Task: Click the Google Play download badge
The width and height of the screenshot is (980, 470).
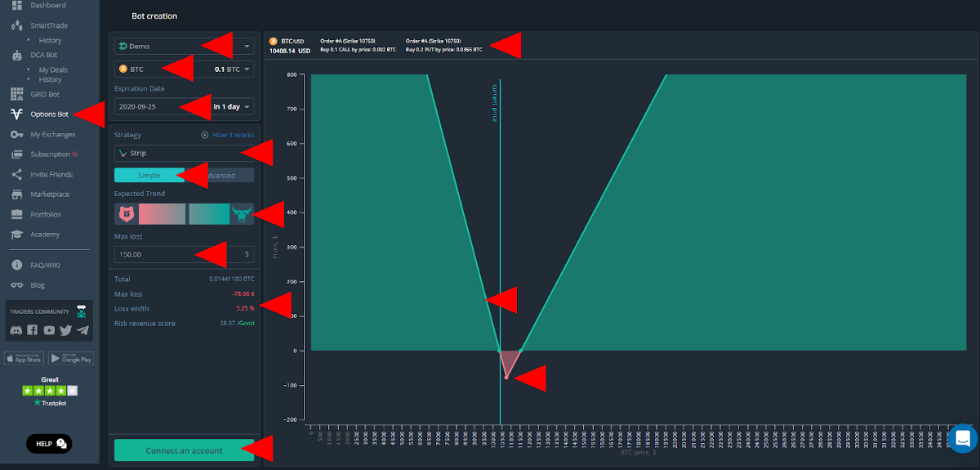Action: (x=71, y=358)
